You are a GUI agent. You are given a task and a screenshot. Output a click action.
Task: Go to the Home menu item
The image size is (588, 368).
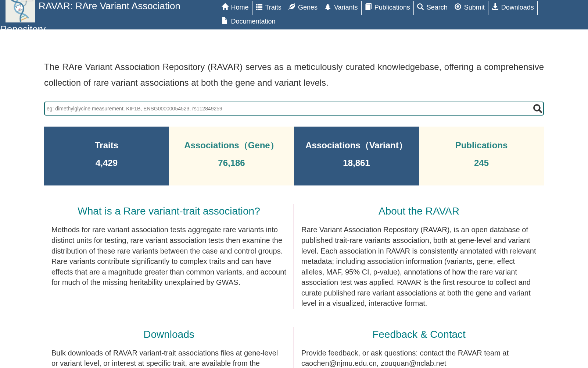[x=235, y=7]
